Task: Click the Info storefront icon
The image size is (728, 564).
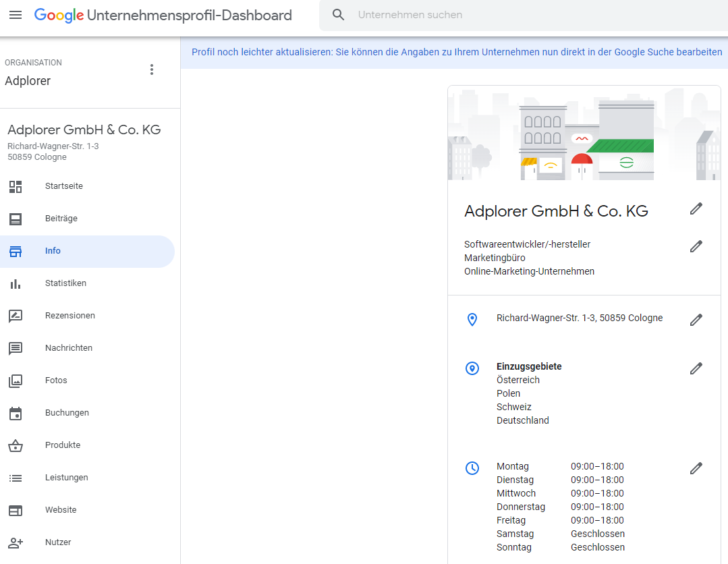Action: pos(16,251)
